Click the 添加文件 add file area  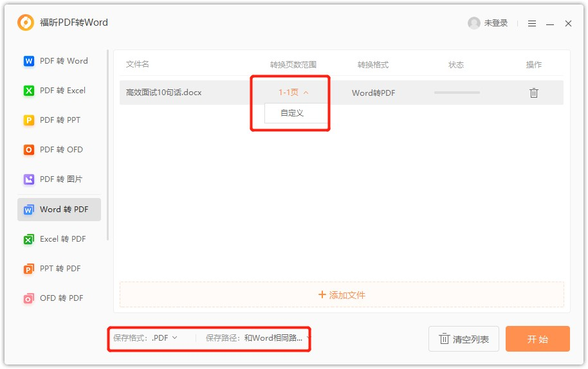342,295
